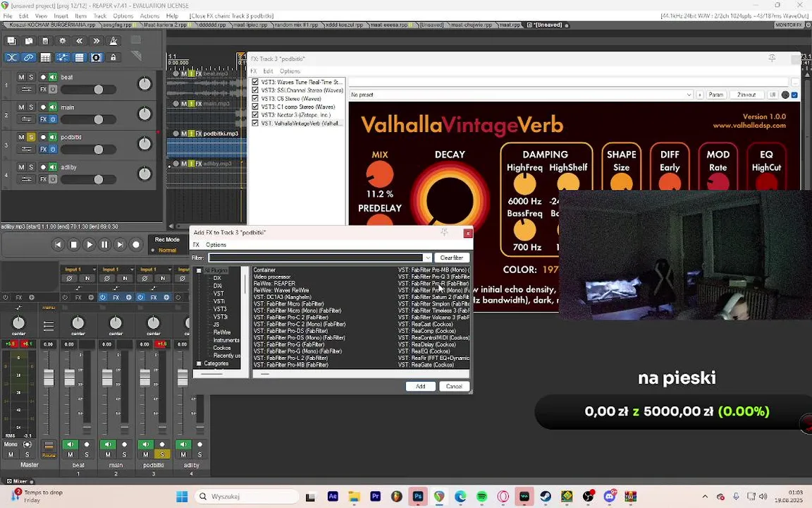Open Edit menu in FX chain window
Screen dimensions: 812x508
pyautogui.click(x=268, y=71)
